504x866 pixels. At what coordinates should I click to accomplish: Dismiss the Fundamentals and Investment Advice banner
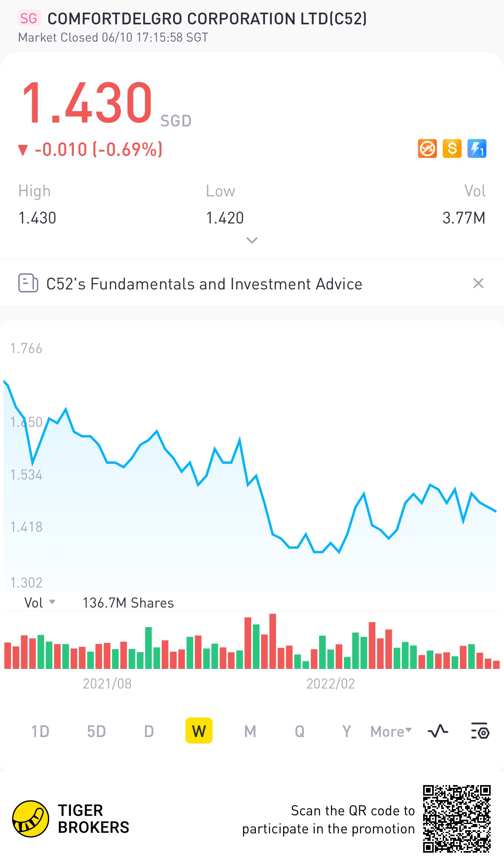pyautogui.click(x=478, y=283)
